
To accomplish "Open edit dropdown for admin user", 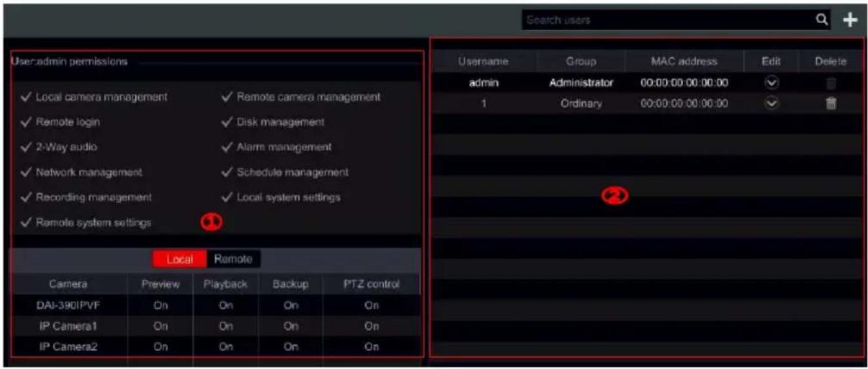I will coord(771,83).
